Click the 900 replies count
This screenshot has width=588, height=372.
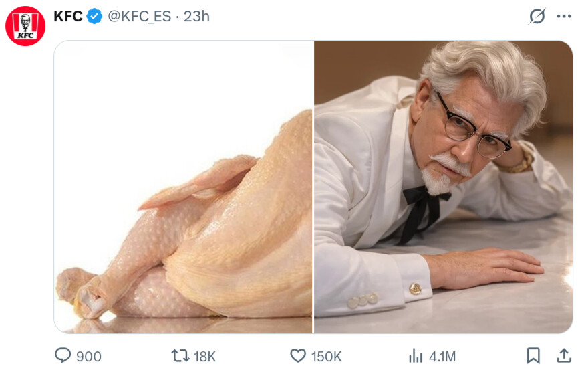(x=89, y=356)
